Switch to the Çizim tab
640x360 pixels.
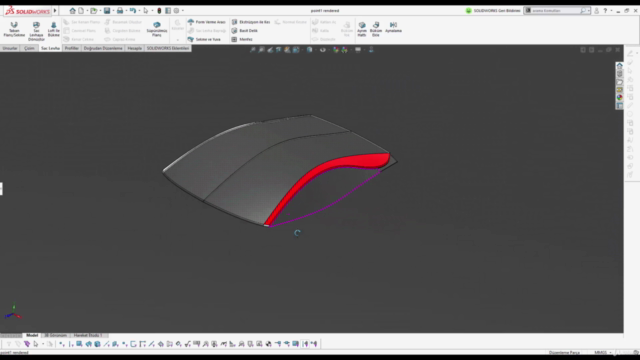29,48
